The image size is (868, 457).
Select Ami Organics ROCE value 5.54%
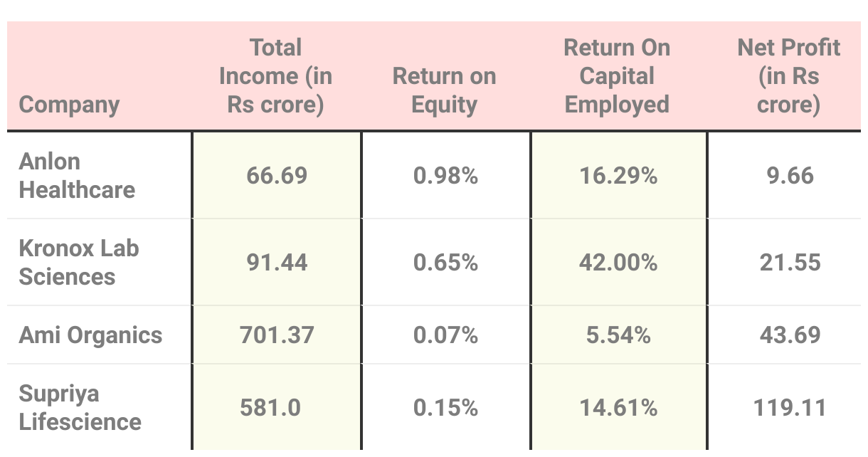(618, 335)
